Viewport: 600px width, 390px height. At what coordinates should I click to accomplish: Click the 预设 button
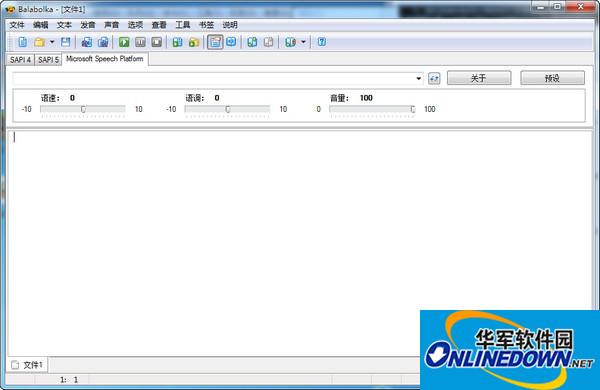(552, 78)
